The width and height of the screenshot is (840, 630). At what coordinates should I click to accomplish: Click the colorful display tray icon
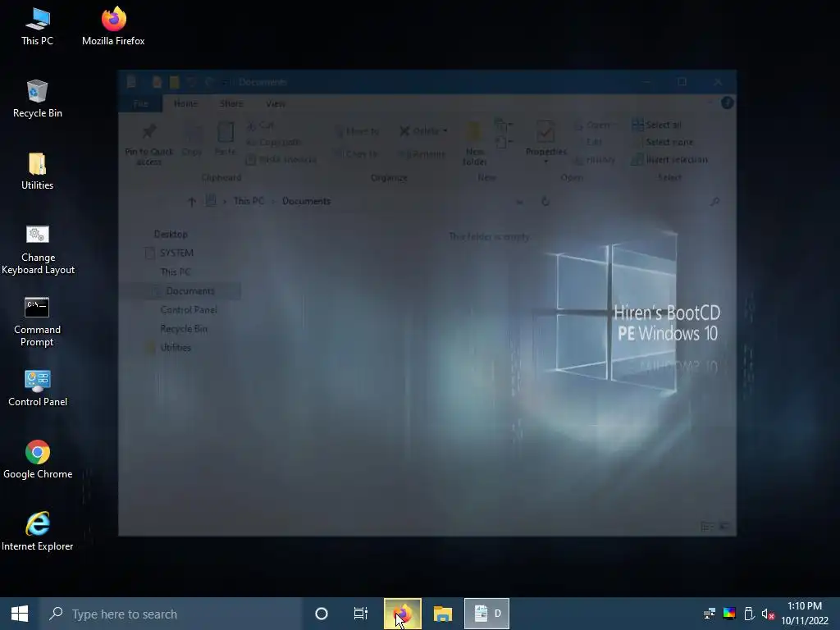click(x=729, y=614)
